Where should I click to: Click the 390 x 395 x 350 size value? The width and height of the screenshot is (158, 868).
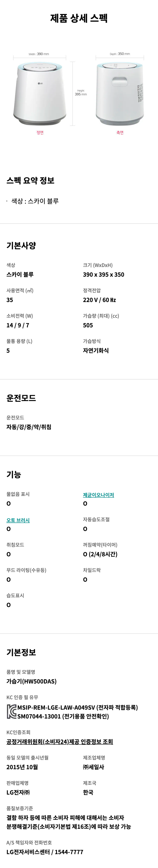coord(103,274)
